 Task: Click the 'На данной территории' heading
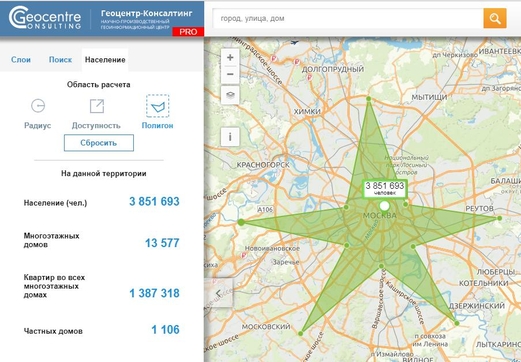coord(104,174)
